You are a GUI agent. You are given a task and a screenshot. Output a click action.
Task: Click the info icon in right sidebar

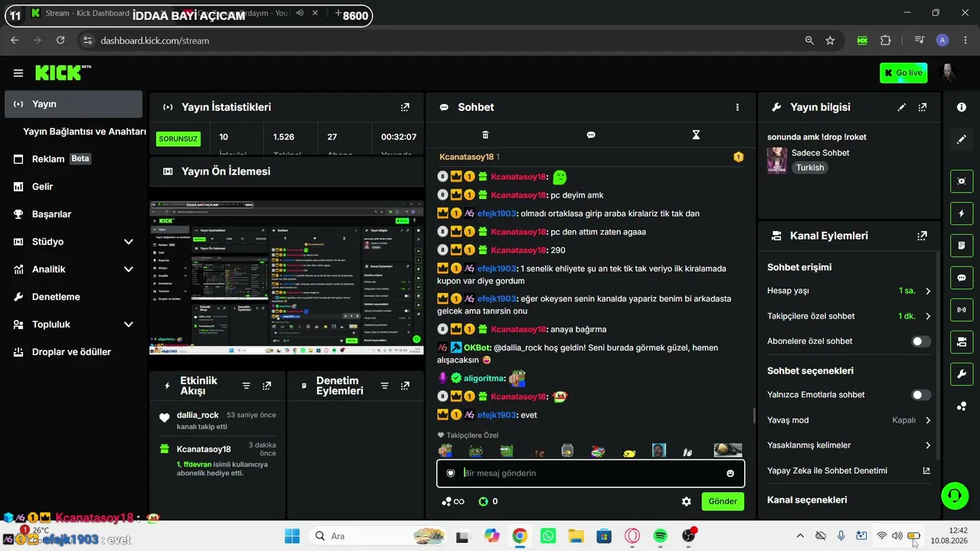click(962, 107)
